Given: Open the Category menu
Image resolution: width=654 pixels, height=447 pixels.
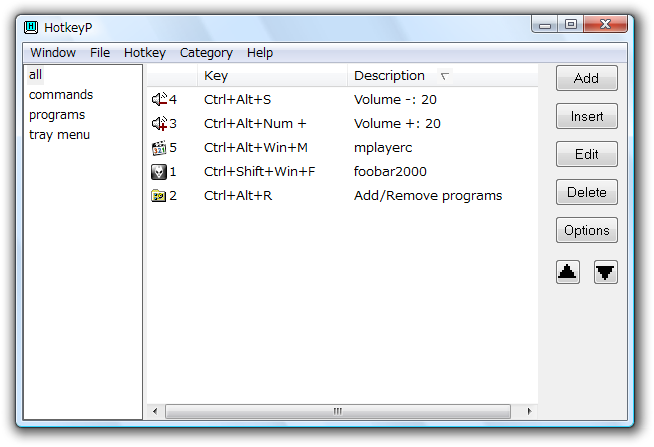Looking at the screenshot, I should (x=206, y=53).
